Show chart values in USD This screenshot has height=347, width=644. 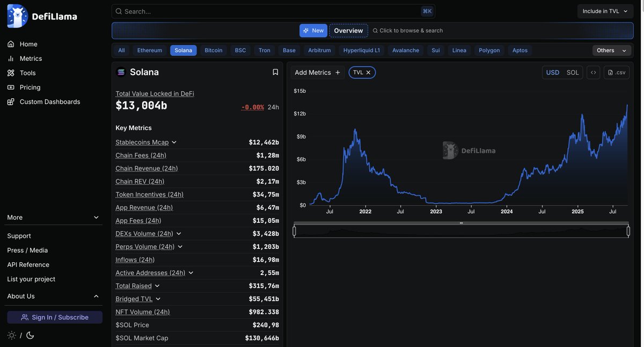[x=553, y=73]
